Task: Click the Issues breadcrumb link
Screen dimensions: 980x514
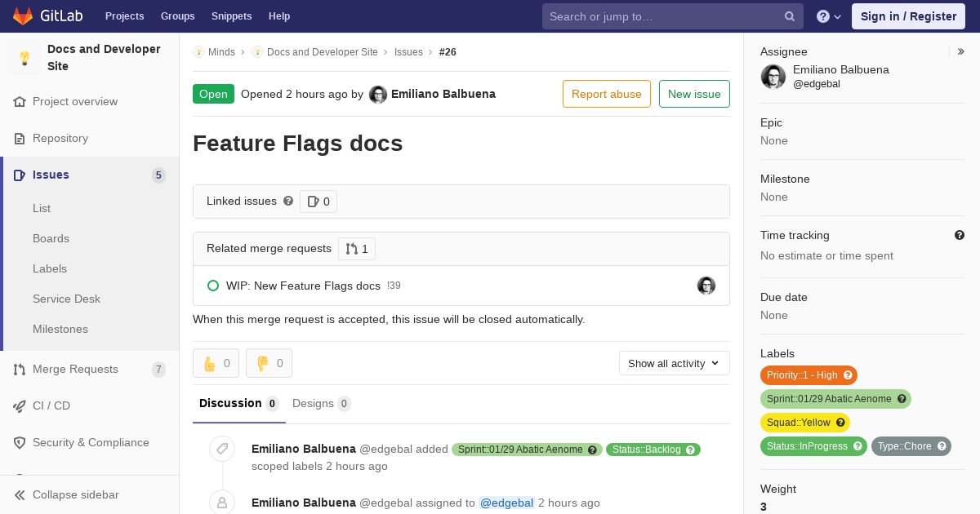Action: pyautogui.click(x=408, y=52)
